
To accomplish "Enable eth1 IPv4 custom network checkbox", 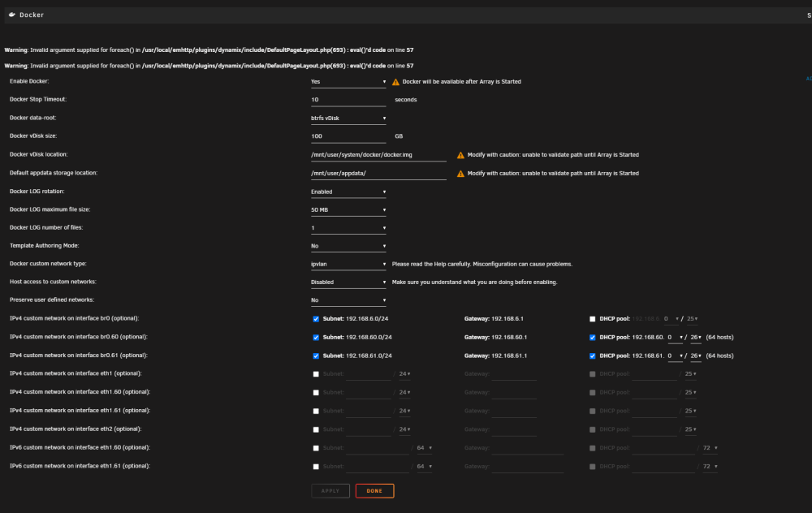I will [316, 373].
